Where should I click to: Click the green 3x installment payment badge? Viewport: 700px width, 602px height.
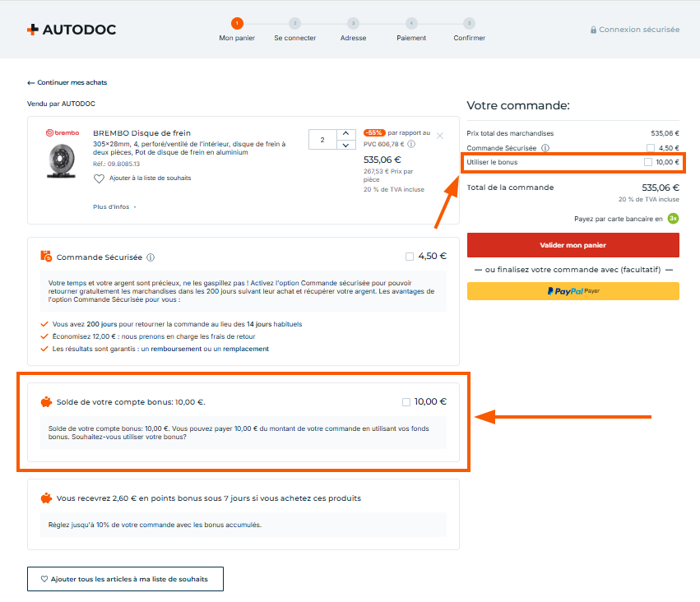pyautogui.click(x=673, y=218)
